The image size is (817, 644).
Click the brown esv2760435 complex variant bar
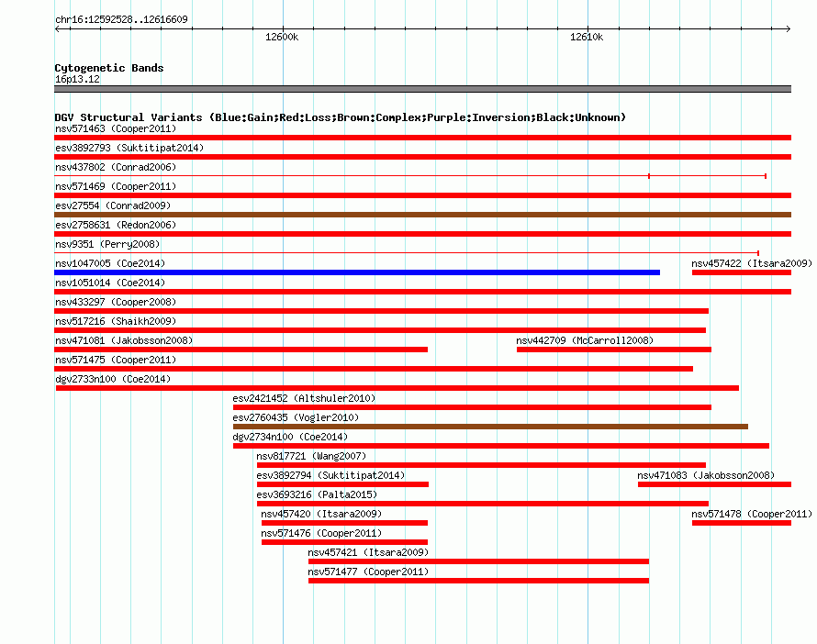point(490,427)
